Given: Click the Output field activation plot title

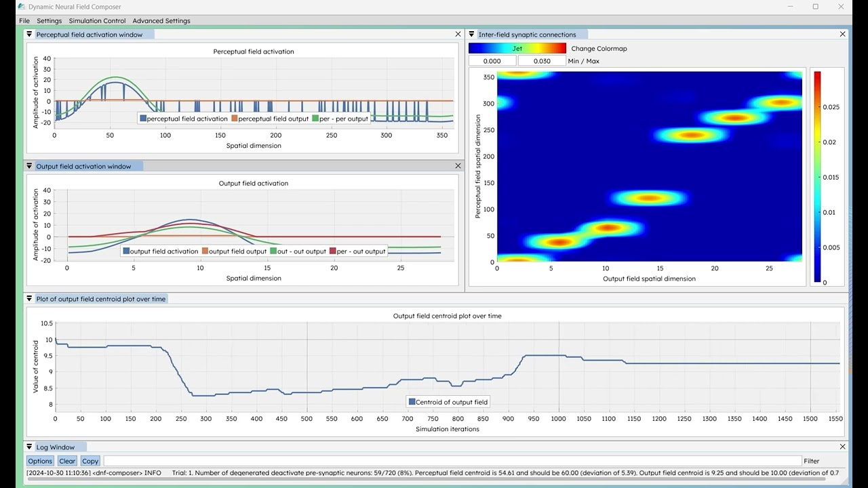Looking at the screenshot, I should tap(254, 184).
